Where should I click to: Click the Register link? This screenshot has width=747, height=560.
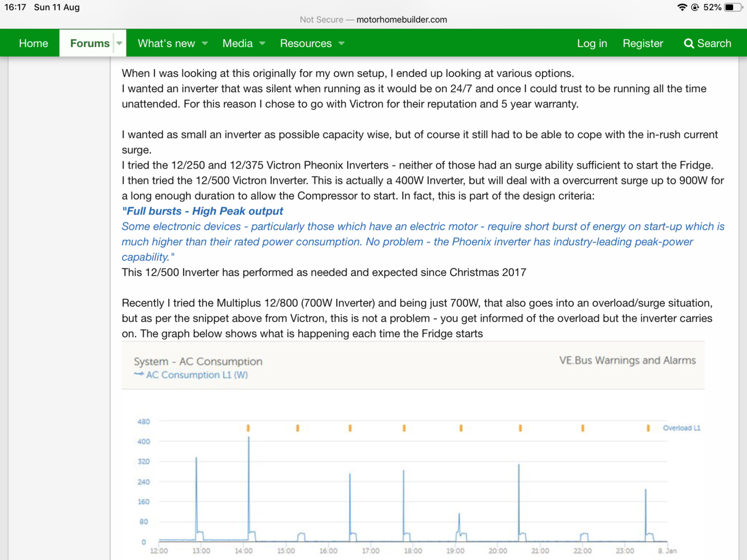click(x=643, y=43)
